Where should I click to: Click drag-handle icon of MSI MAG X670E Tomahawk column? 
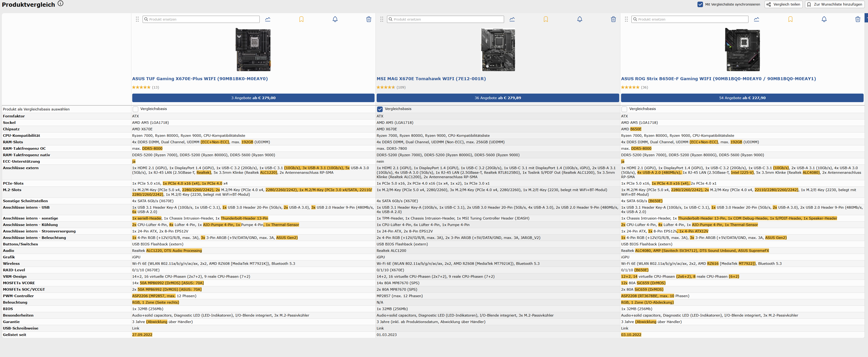(x=381, y=19)
